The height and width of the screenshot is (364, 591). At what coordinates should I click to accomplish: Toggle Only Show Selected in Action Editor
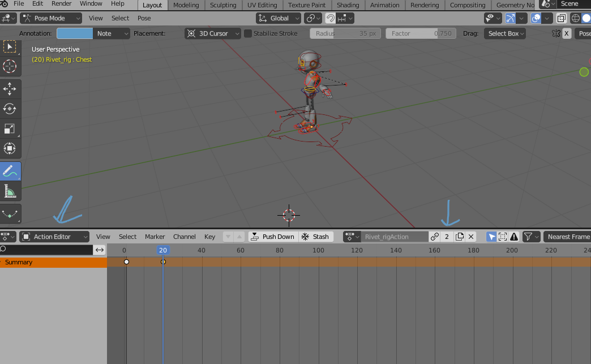point(491,237)
